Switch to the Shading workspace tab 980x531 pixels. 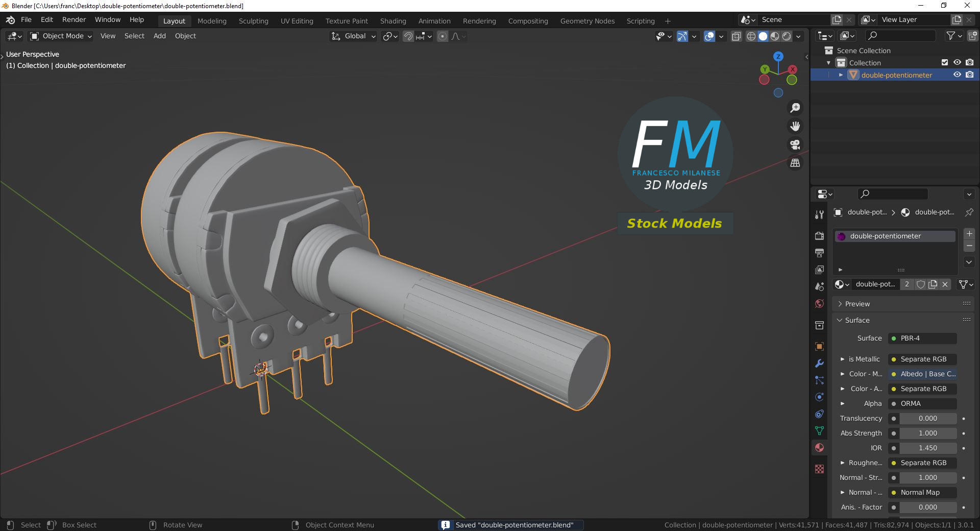point(393,21)
